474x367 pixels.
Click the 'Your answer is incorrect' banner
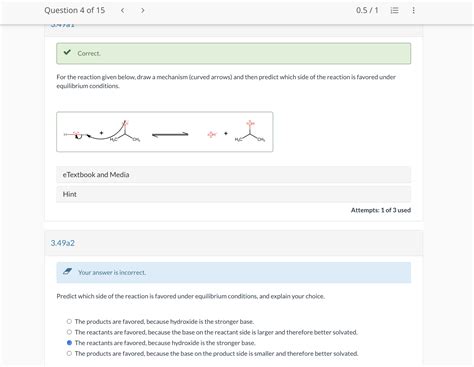pos(234,273)
